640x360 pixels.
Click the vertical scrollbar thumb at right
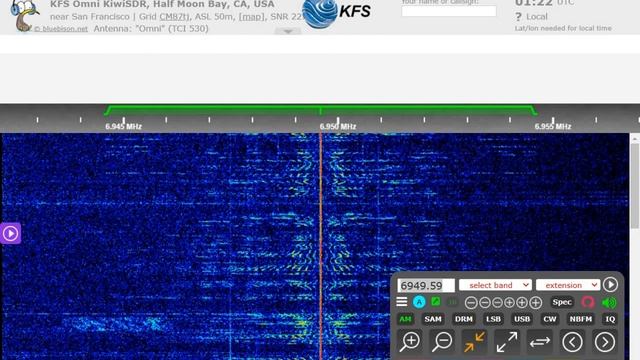click(x=635, y=185)
